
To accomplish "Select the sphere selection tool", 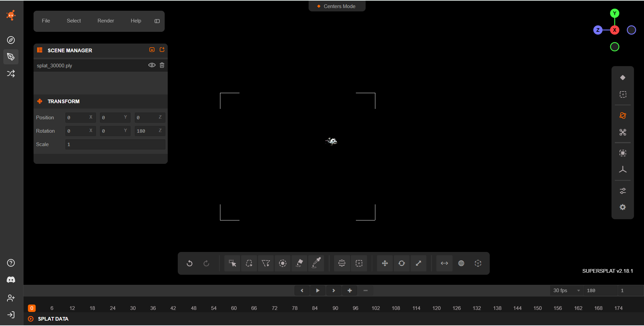I will pos(342,263).
